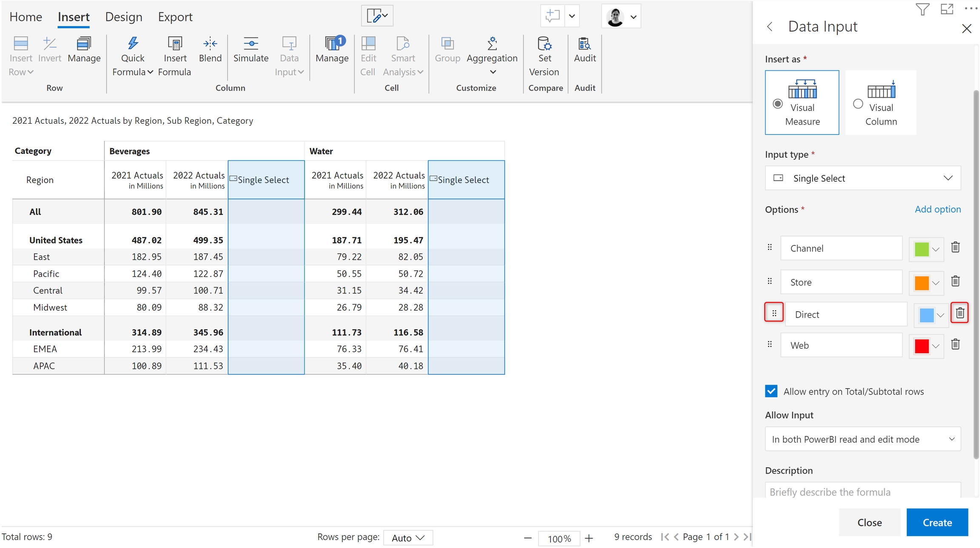Click the Add option link

937,209
